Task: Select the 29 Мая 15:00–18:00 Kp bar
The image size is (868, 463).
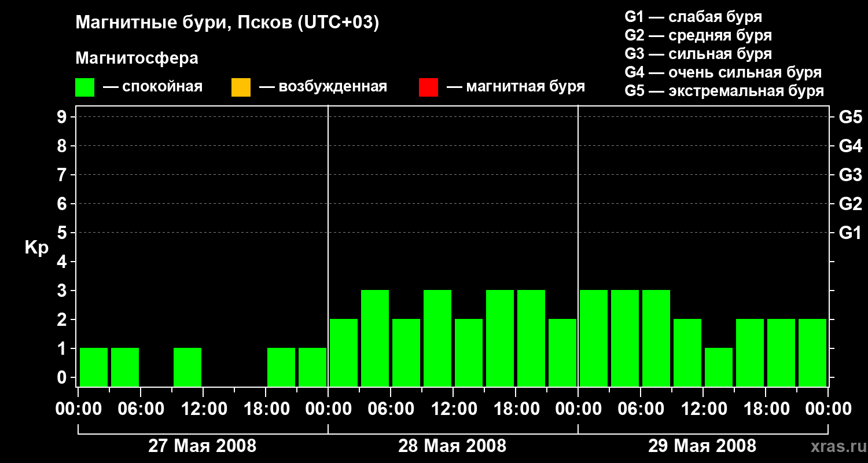Action: (x=750, y=352)
